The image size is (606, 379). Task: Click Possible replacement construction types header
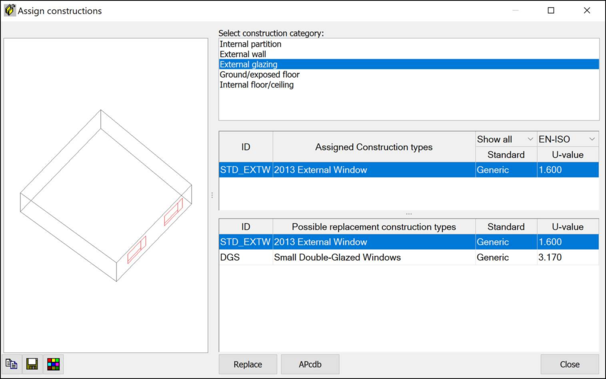374,227
